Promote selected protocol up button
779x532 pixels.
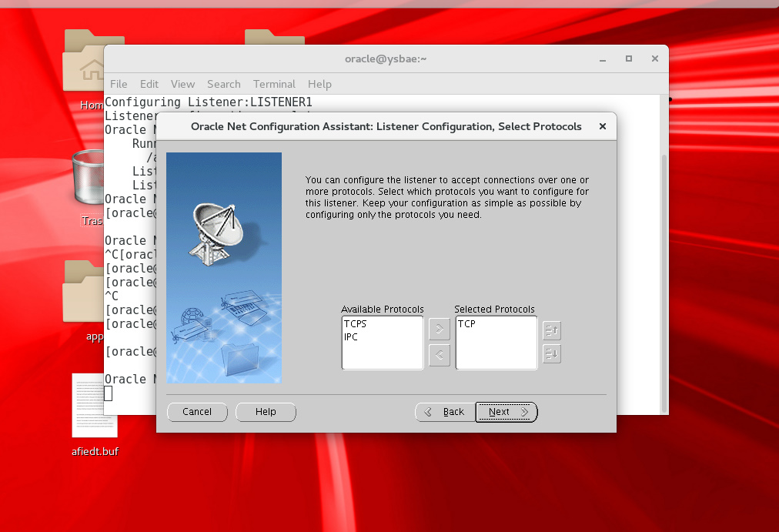click(551, 330)
